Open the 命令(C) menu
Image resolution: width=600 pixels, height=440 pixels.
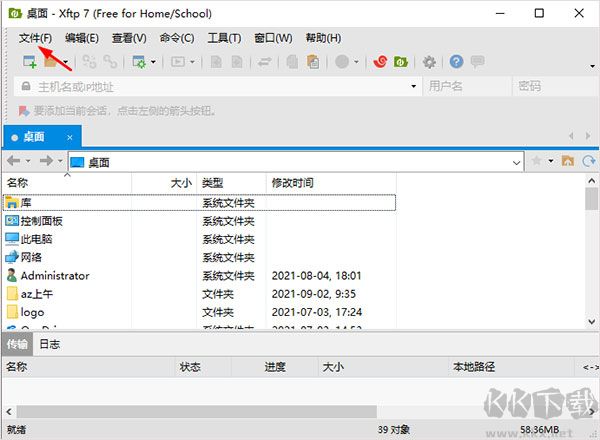pos(177,38)
